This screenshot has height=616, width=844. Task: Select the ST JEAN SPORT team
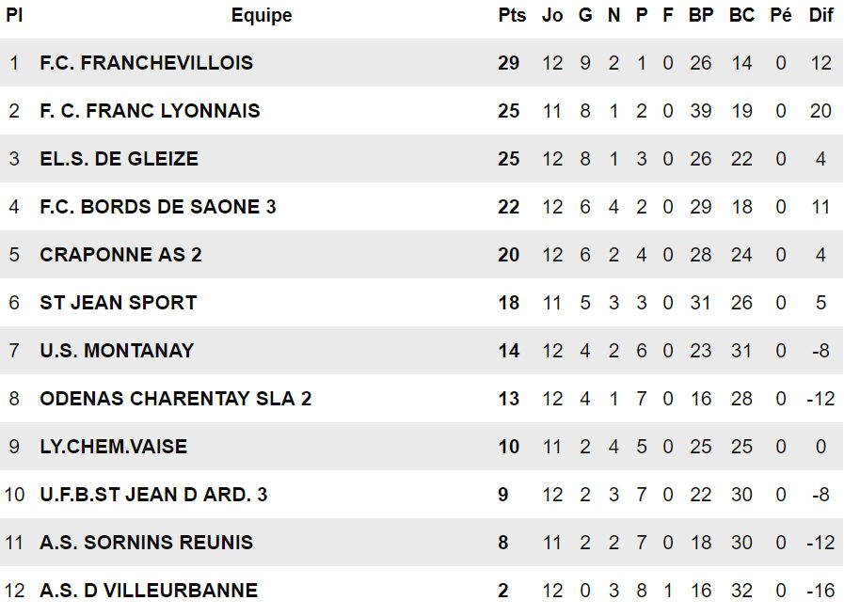click(x=118, y=303)
